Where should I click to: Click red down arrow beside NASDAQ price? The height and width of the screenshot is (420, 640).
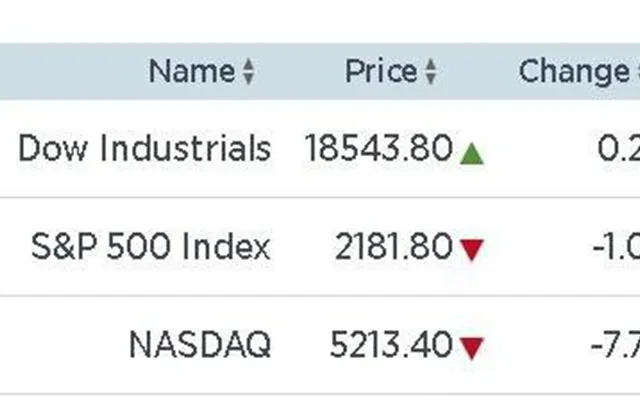tap(472, 348)
